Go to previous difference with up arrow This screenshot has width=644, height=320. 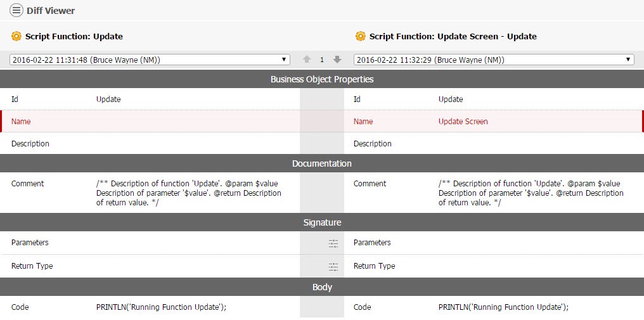[307, 60]
